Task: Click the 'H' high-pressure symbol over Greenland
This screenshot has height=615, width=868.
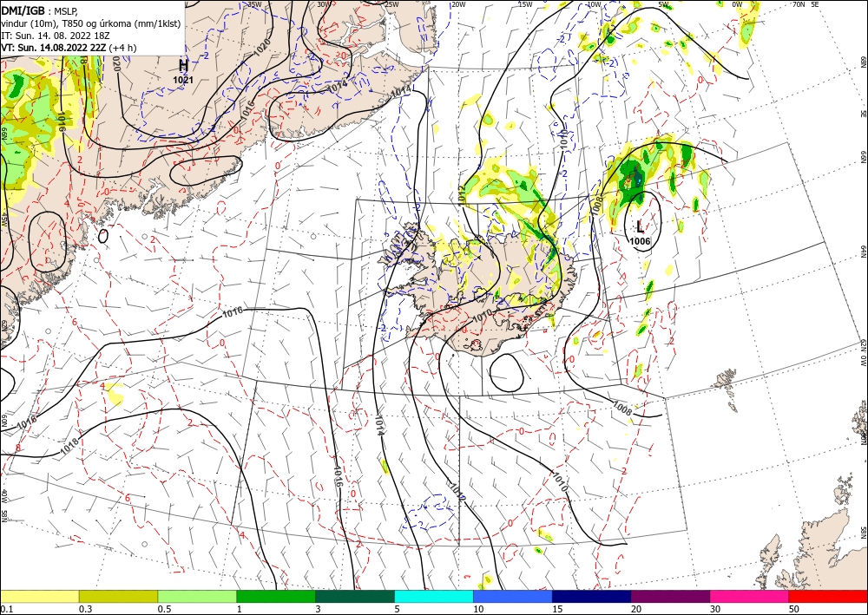Action: click(184, 66)
